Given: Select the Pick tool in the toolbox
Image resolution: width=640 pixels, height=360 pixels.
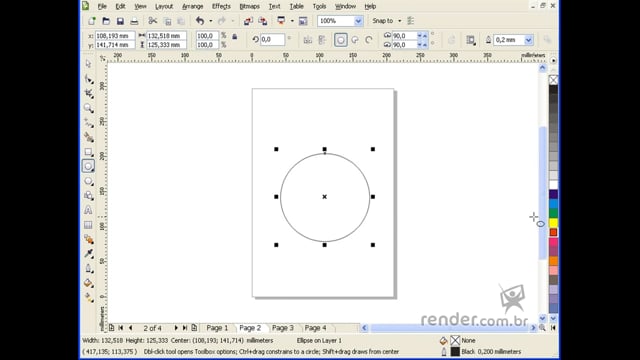Looking at the screenshot, I should point(89,64).
